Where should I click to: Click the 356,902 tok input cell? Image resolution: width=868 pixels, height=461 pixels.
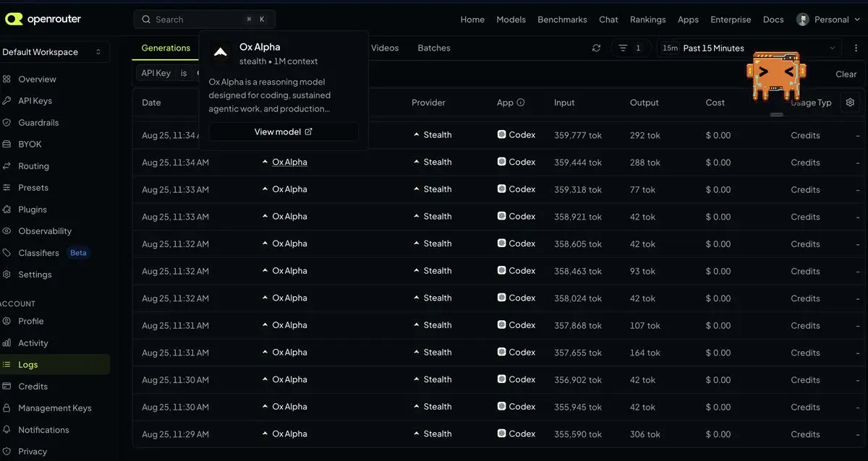point(578,380)
